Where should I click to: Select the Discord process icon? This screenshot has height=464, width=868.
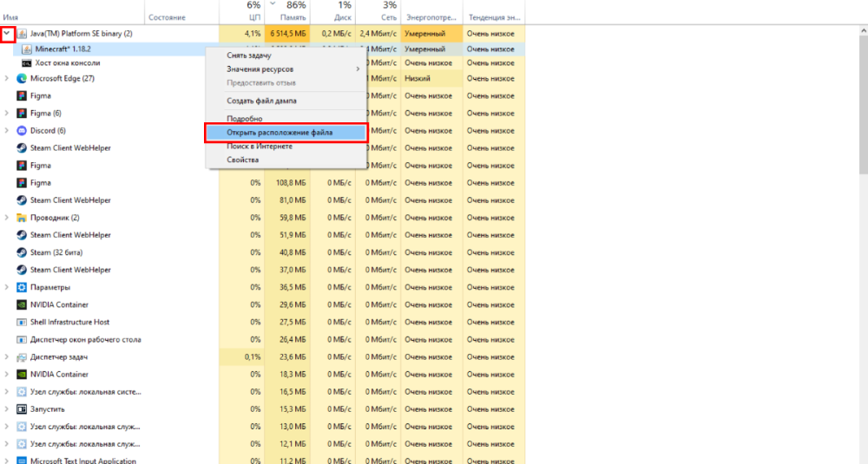point(23,130)
